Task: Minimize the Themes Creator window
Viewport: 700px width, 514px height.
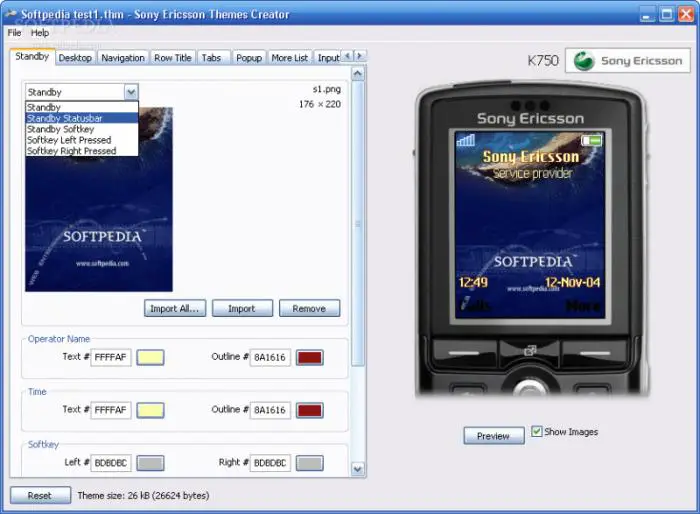Action: coord(646,14)
